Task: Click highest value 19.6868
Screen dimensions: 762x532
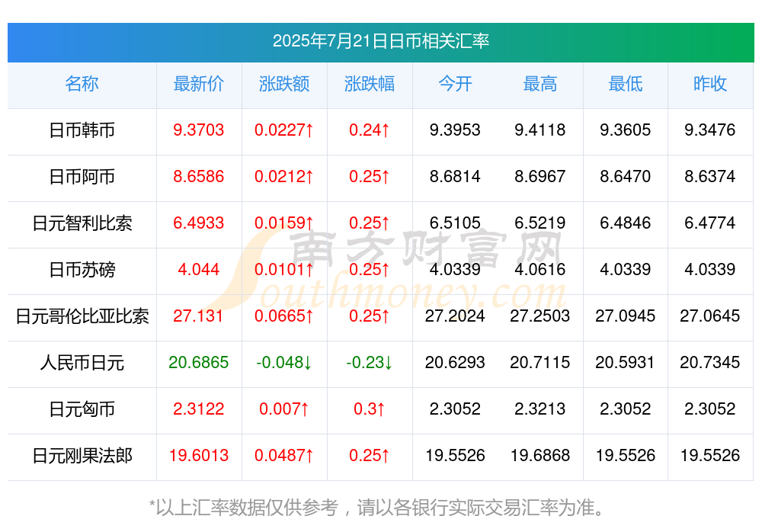Action: 540,455
